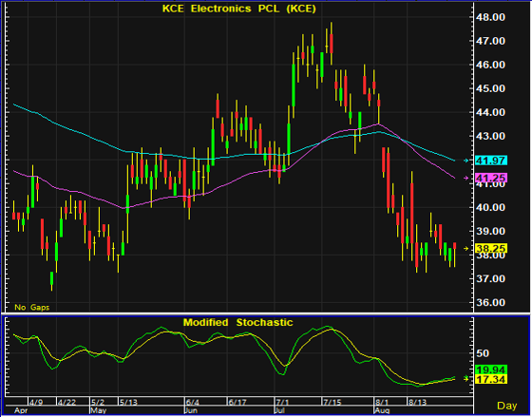Click the chart title KCE Electronics PCL (KCE)
532x417 pixels.
point(238,9)
